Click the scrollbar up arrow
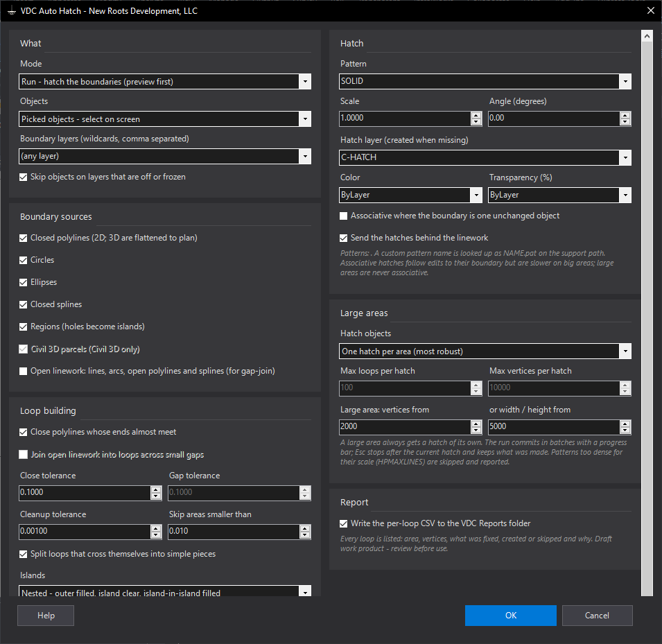Image resolution: width=662 pixels, height=644 pixels. point(647,36)
